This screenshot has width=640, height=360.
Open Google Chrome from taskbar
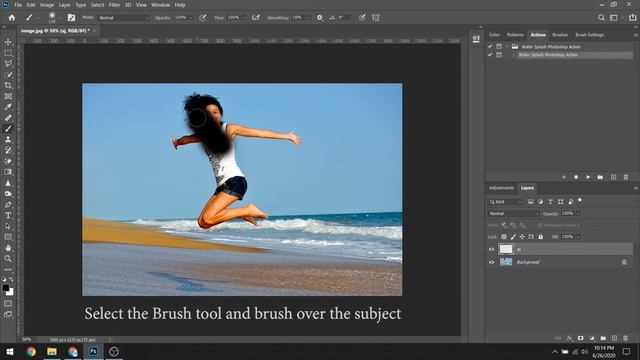[31, 351]
